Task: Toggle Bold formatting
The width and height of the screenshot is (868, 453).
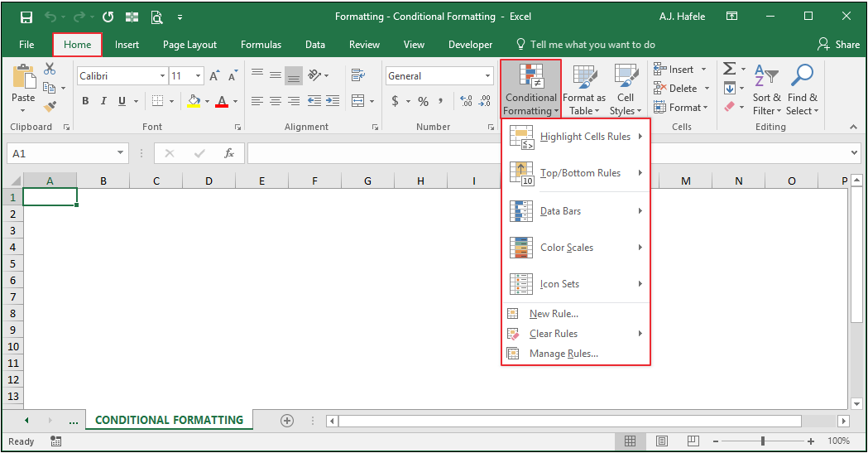Action: click(85, 101)
